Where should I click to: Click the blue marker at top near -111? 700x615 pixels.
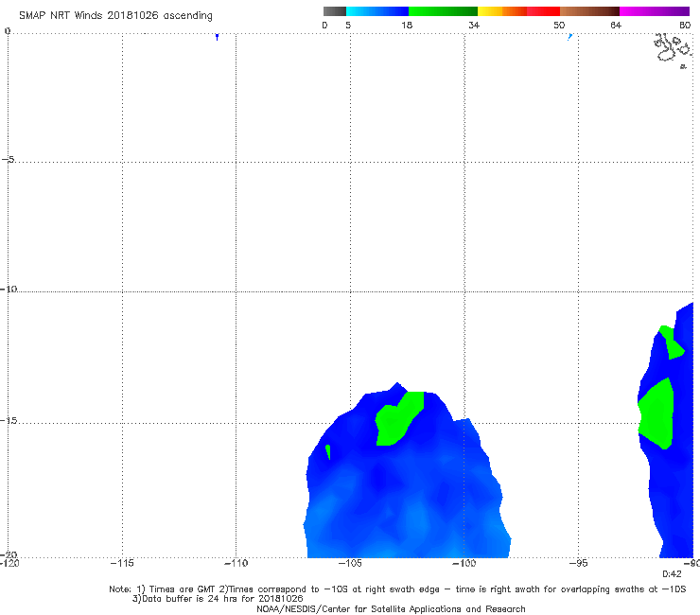coord(217,37)
